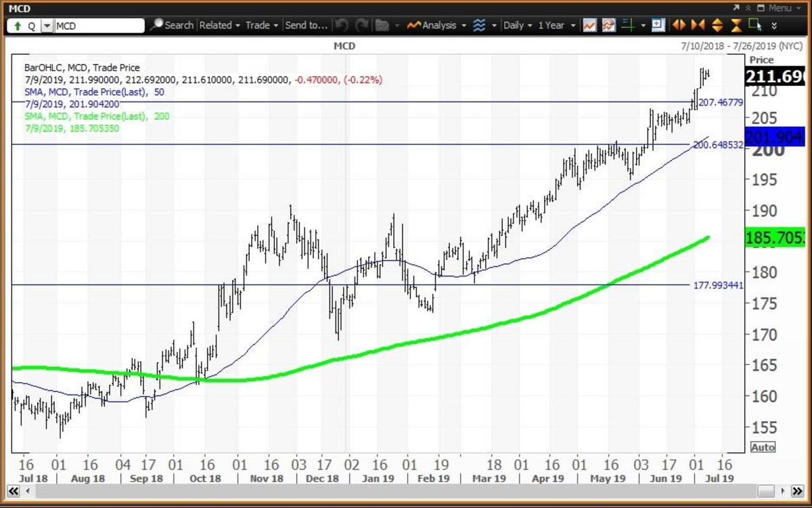Open the Daily interval dropdown
The width and height of the screenshot is (812, 508).
(518, 25)
